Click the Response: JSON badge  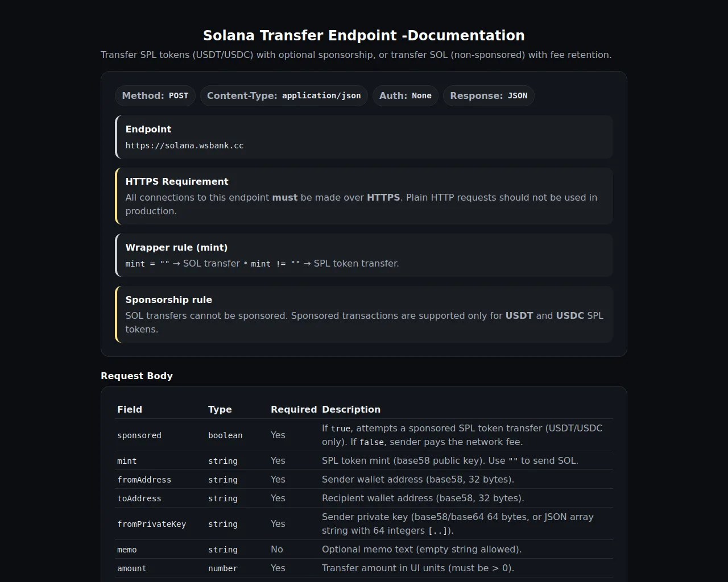(x=489, y=95)
